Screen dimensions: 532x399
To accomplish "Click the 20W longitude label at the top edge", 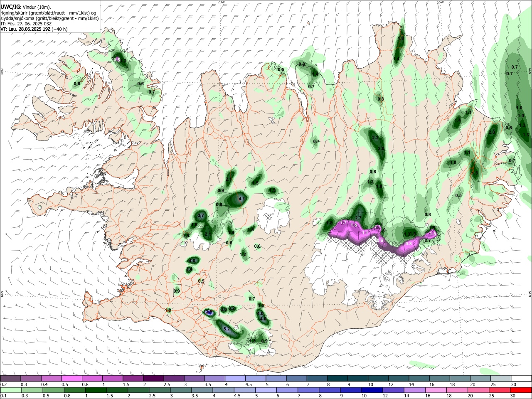I will (221, 2).
